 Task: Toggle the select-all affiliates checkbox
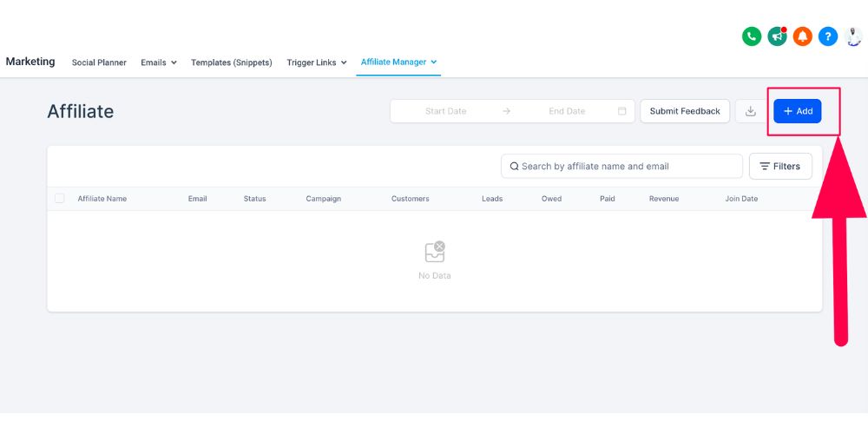tap(60, 199)
